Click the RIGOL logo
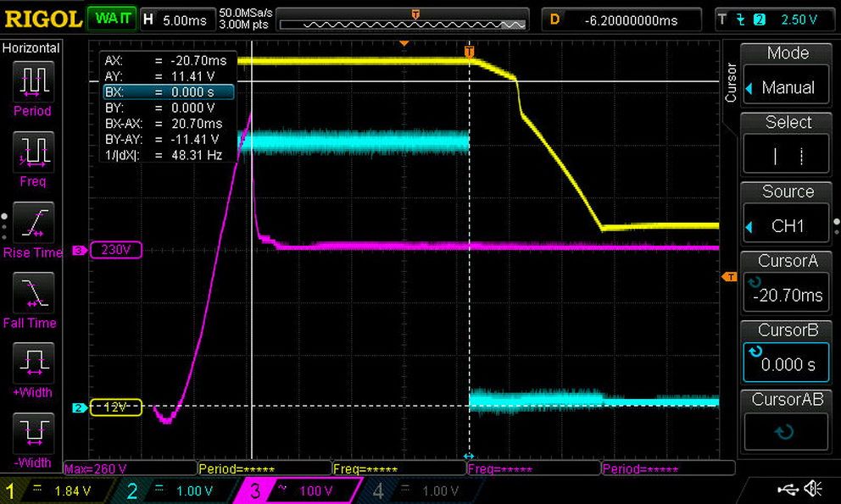841x504 pixels. click(x=43, y=19)
